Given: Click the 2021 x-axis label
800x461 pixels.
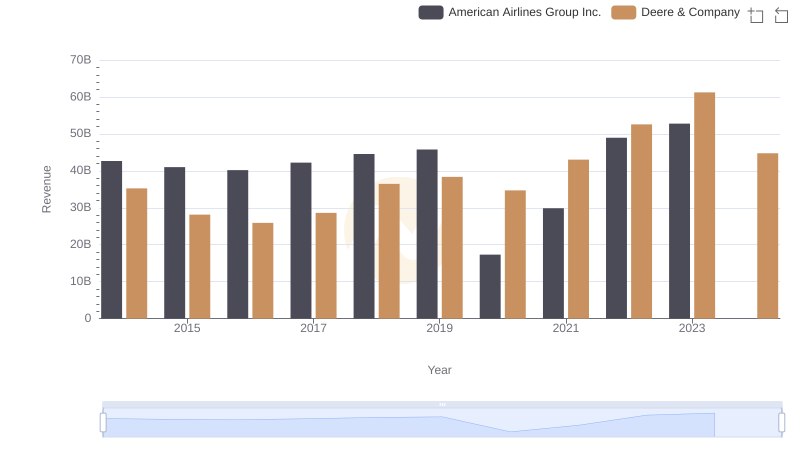Looking at the screenshot, I should pos(566,328).
